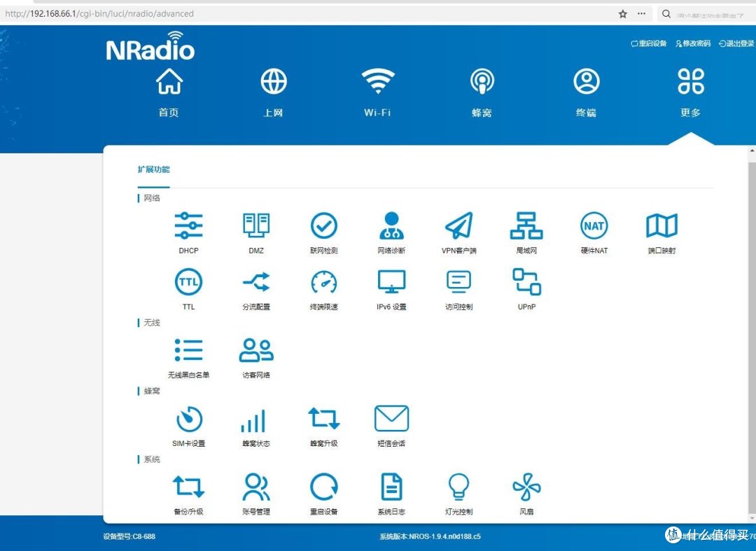Click the 无线 section heading
Viewport: 756px width, 551px height.
[152, 323]
